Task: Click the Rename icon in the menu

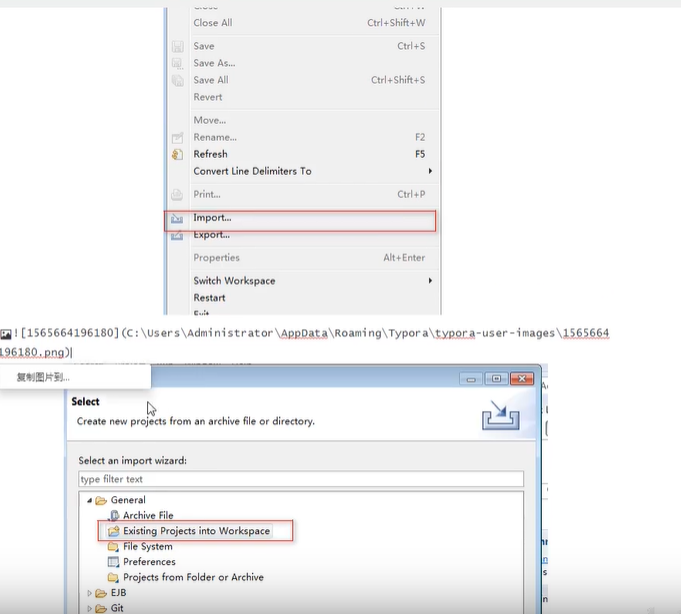Action: (177, 138)
